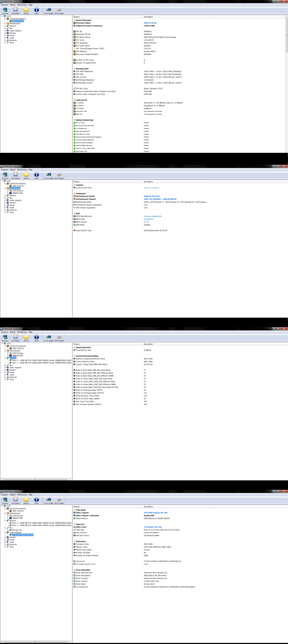This screenshot has width=288, height=644.
Task: Select highlighted ATI/AMD Radeon R9 290 tree item
Action: [x=23, y=535]
